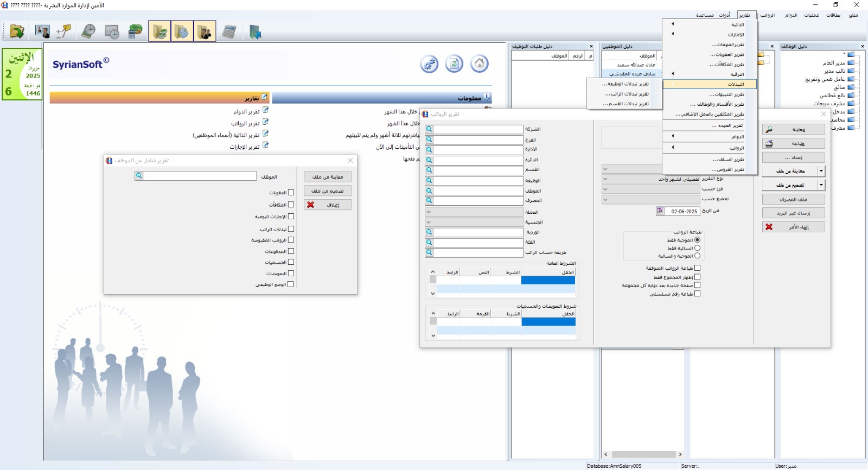The height and width of the screenshot is (470, 868).
Task: Select the السالبة فقط radio option
Action: [x=698, y=248]
